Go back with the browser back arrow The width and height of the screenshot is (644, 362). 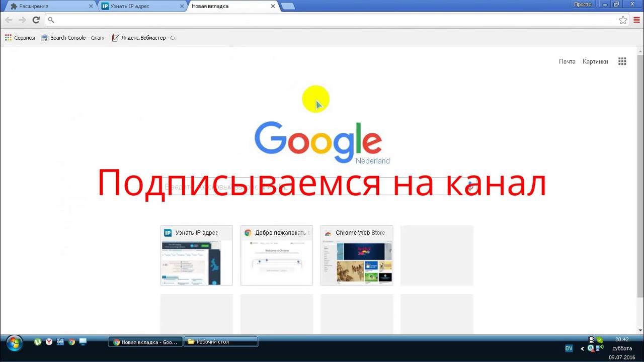(9, 20)
